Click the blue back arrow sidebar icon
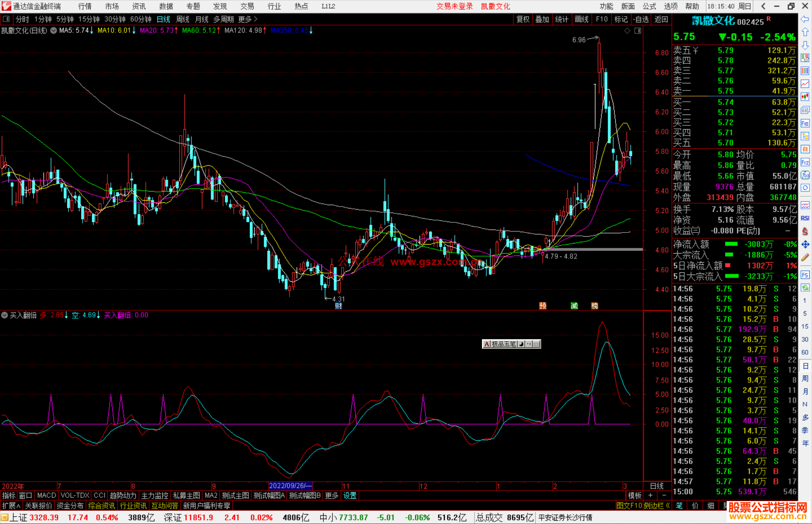This screenshot has height=524, width=812. (805, 19)
